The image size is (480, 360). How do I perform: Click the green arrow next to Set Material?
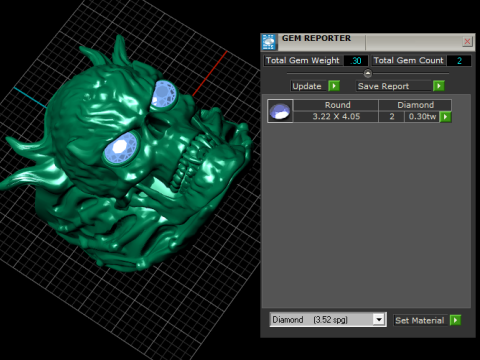[x=455, y=320]
